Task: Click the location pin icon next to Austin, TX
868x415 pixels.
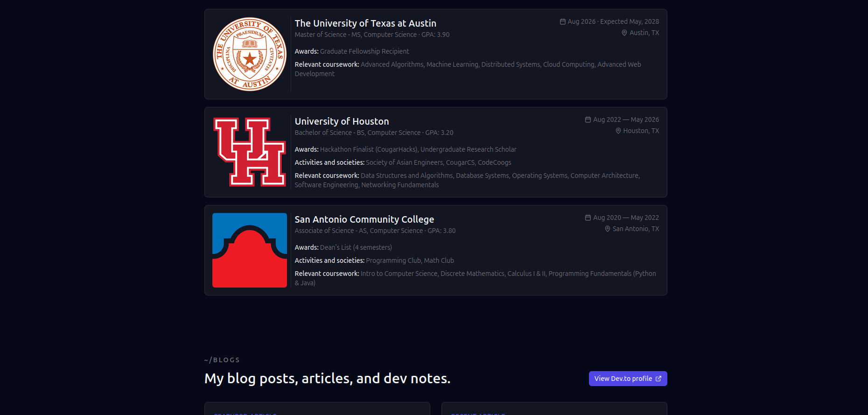Action: 624,33
